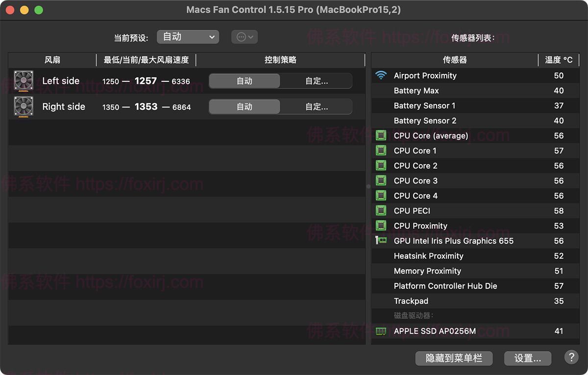Enable 自动 mode for the Left side fan
Viewport: 588px width, 375px height.
pos(244,80)
